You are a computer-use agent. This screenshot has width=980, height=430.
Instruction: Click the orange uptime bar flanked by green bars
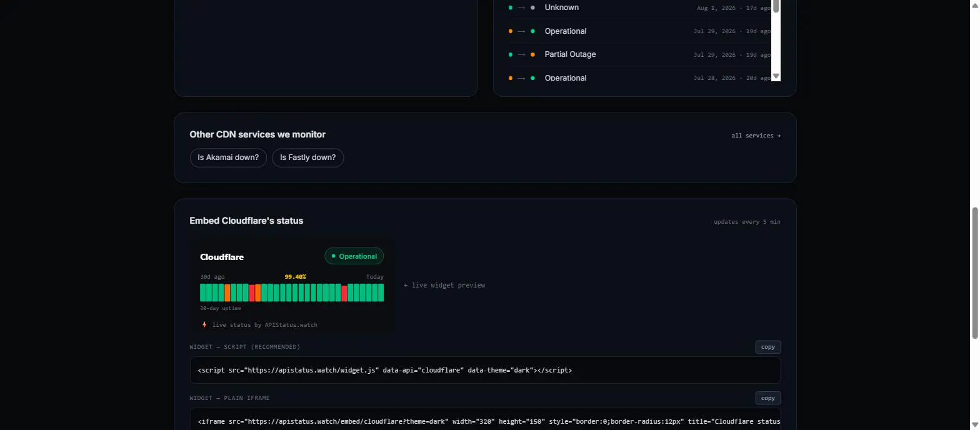click(x=227, y=292)
